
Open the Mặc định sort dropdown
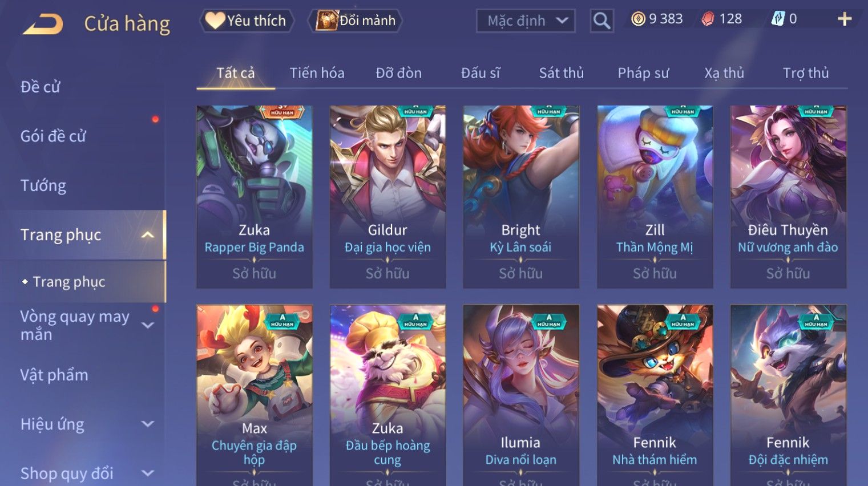point(526,21)
